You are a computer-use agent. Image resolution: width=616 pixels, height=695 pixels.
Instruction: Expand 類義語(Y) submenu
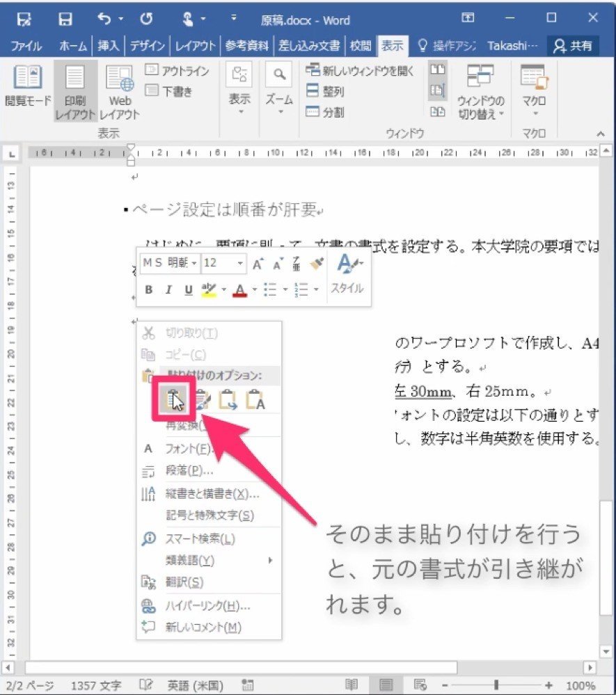(209, 560)
